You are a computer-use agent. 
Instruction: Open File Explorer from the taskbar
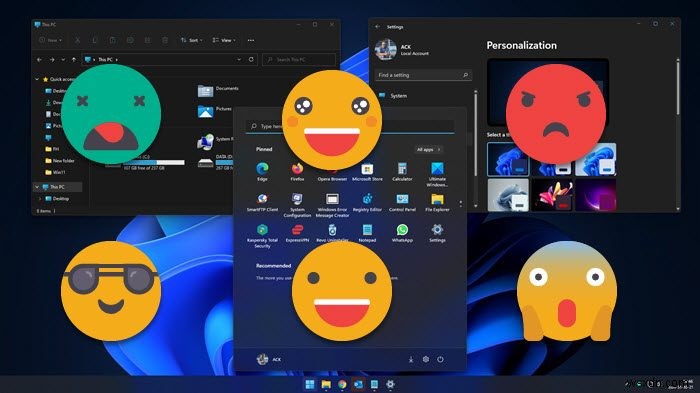(x=326, y=384)
